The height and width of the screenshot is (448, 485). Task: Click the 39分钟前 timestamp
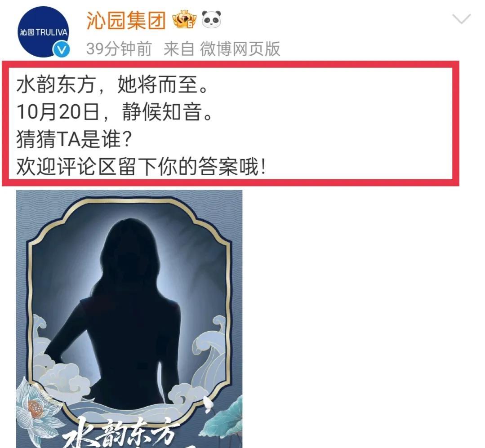(x=119, y=49)
